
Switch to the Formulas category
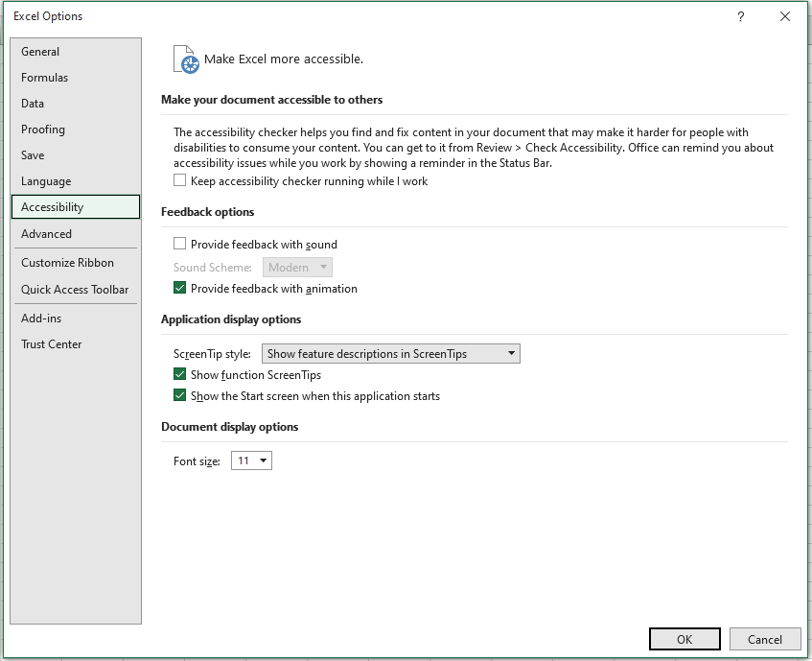pyautogui.click(x=76, y=78)
